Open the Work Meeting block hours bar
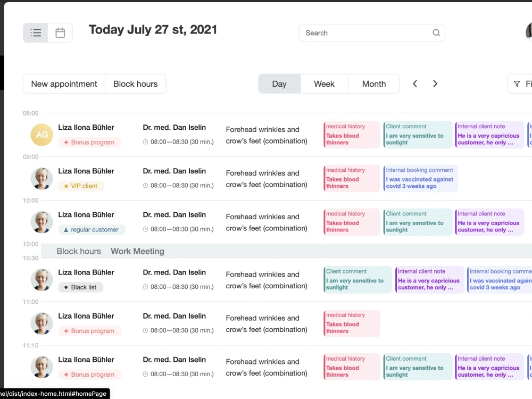Viewport: 532px width, 399px height. (286, 252)
